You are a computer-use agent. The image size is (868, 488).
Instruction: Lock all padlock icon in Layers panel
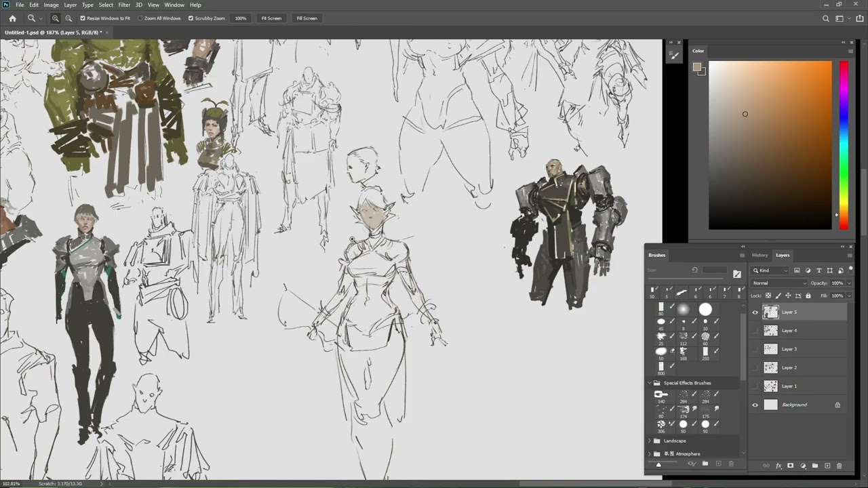[x=808, y=296]
